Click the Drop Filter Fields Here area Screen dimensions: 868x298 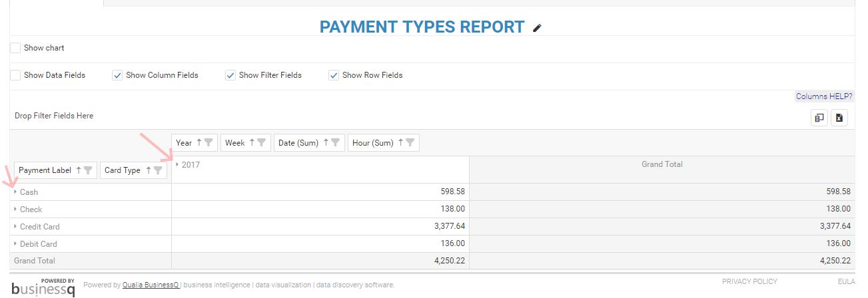54,116
